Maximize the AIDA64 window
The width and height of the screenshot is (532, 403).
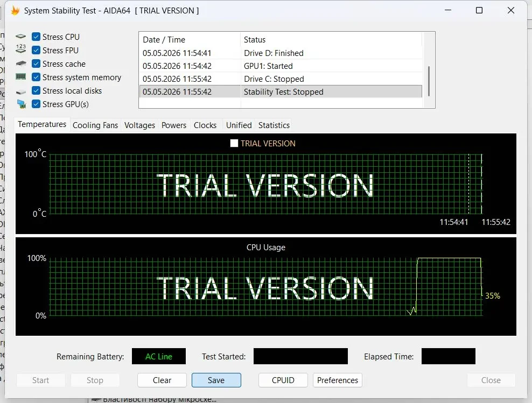(479, 11)
